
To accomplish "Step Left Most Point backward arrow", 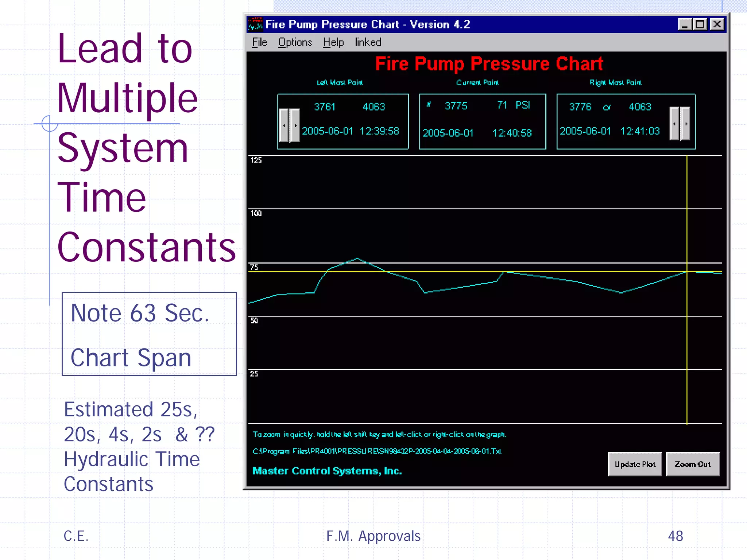I will (284, 125).
